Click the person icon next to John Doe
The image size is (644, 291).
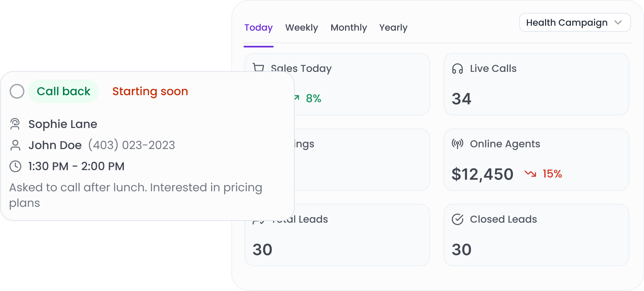click(x=16, y=145)
